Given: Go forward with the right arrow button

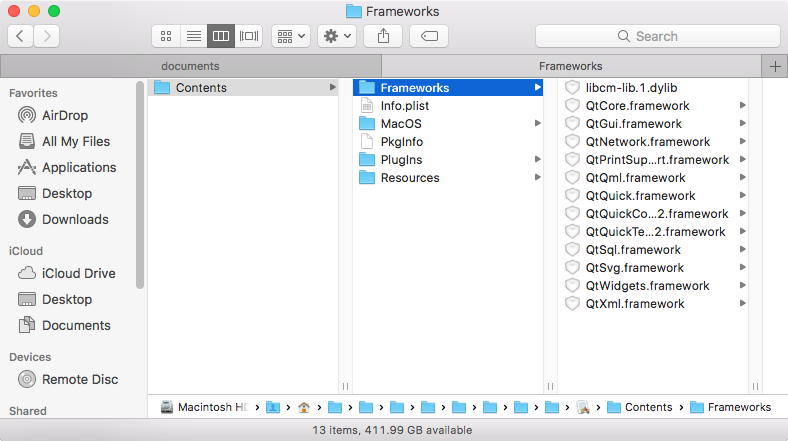Looking at the screenshot, I should click(x=47, y=36).
